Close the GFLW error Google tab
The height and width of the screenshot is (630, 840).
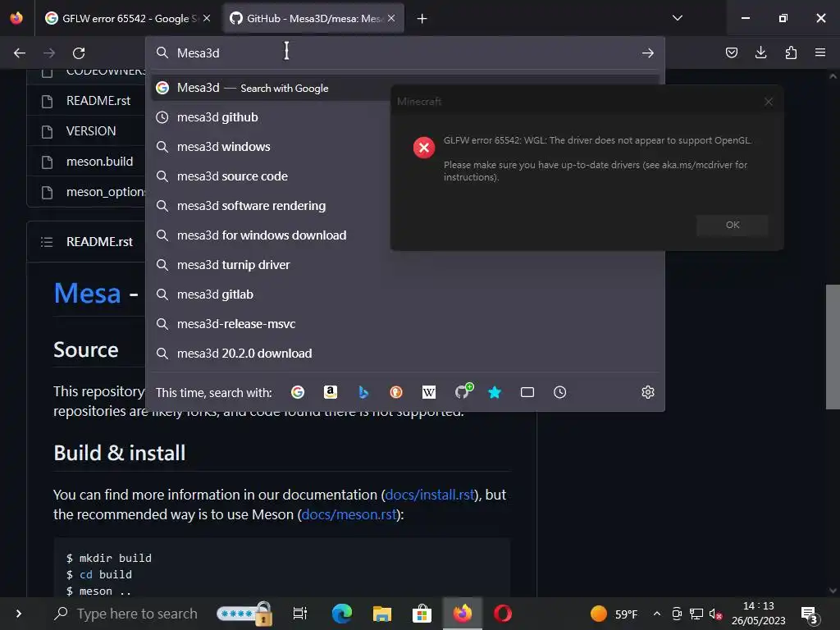[x=207, y=18]
